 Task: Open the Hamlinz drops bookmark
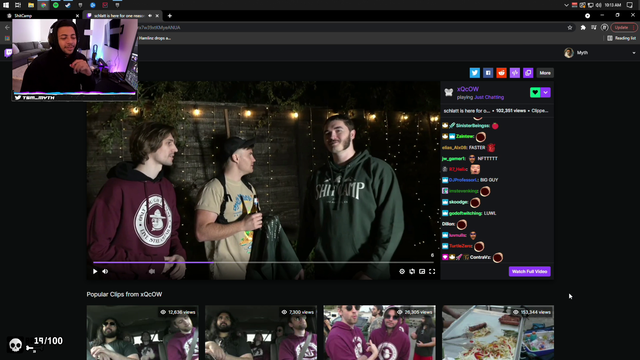pyautogui.click(x=155, y=38)
